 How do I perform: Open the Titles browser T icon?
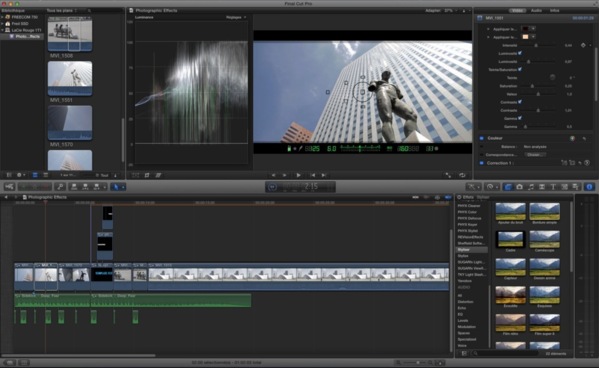[x=553, y=186]
